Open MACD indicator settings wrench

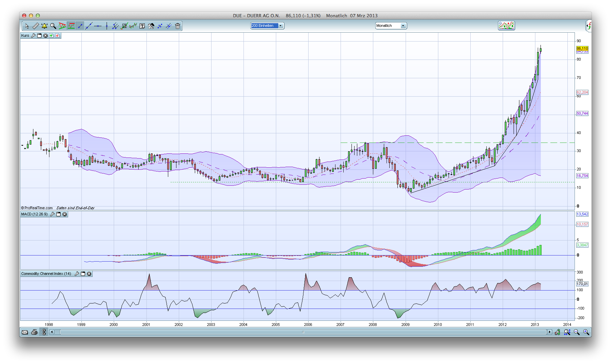coord(52,214)
